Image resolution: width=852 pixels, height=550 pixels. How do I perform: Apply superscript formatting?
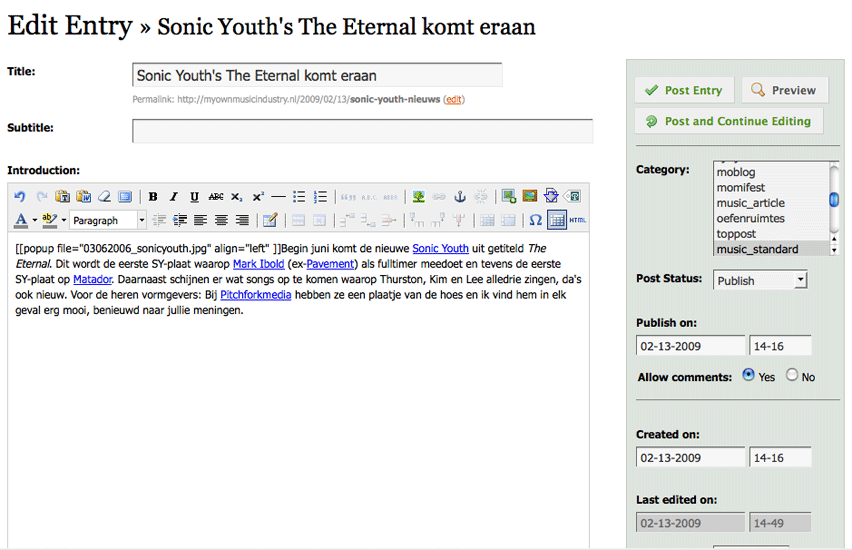click(258, 197)
